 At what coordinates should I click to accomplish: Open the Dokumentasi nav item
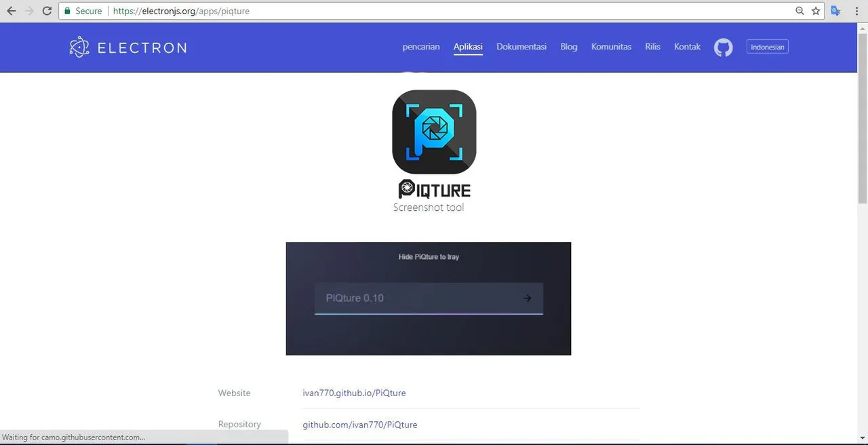pyautogui.click(x=521, y=47)
